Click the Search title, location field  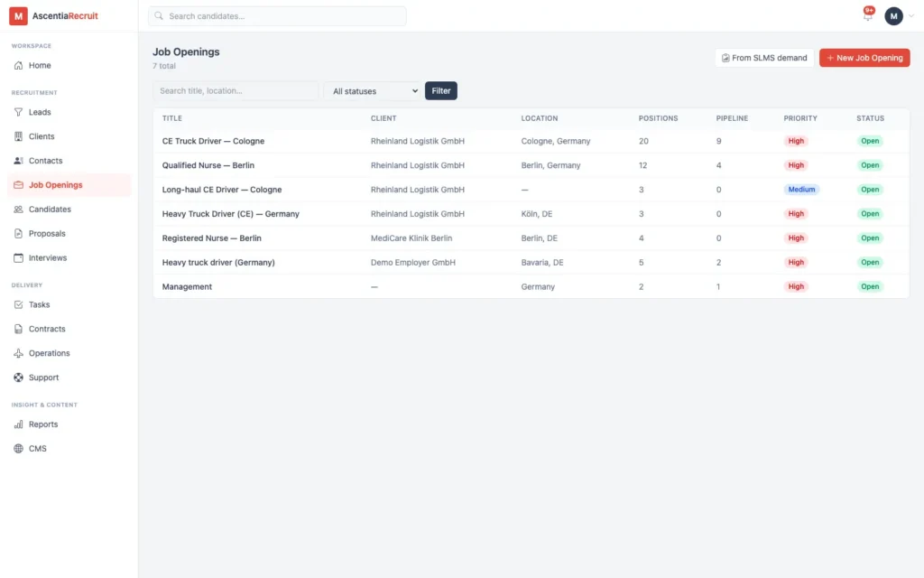[236, 91]
